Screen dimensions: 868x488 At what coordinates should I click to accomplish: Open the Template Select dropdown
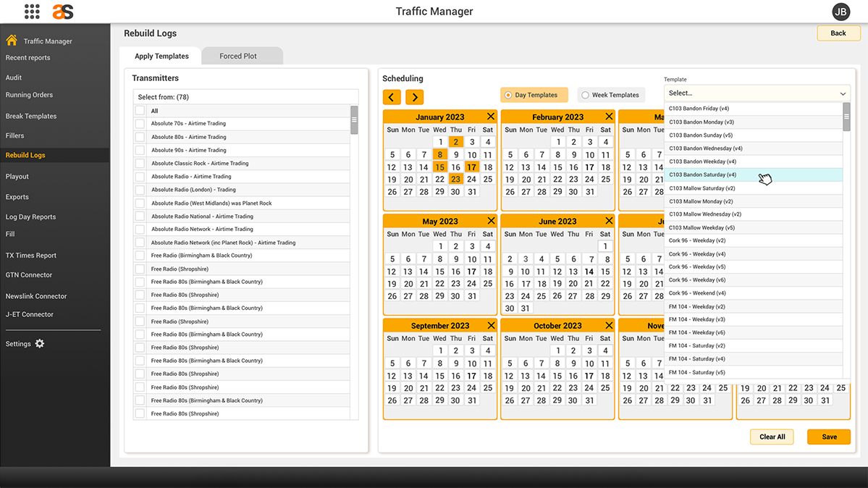tap(757, 93)
